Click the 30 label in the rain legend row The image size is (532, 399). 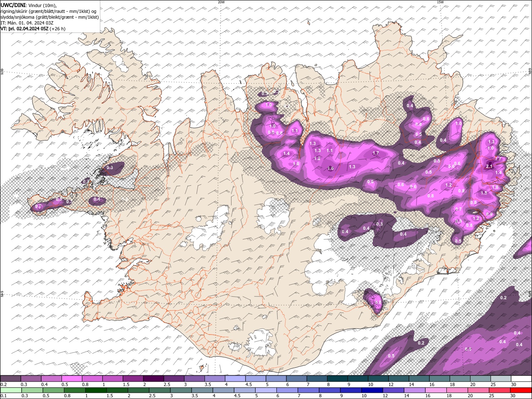[514, 396]
